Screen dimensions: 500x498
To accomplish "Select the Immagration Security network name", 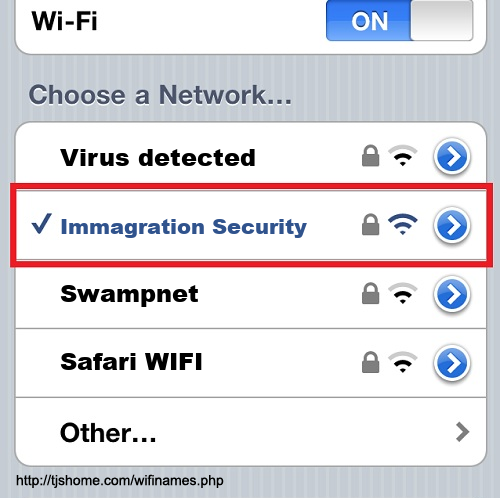I will click(184, 227).
